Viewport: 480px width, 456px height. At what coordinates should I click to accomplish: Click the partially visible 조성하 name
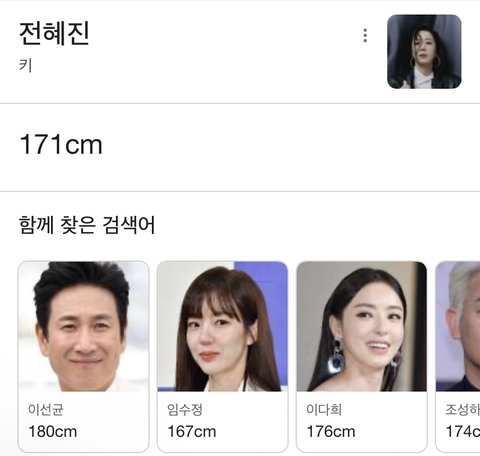[x=463, y=409]
